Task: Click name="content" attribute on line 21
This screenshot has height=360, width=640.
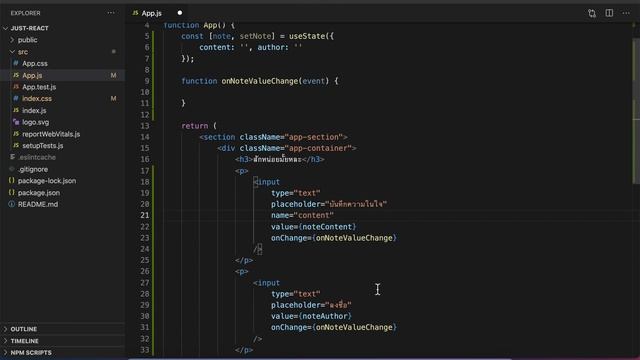Action: point(302,215)
